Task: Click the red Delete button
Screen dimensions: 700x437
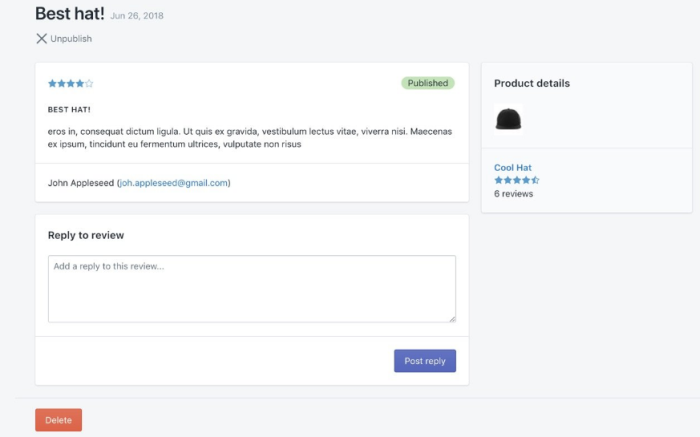Action: point(58,420)
